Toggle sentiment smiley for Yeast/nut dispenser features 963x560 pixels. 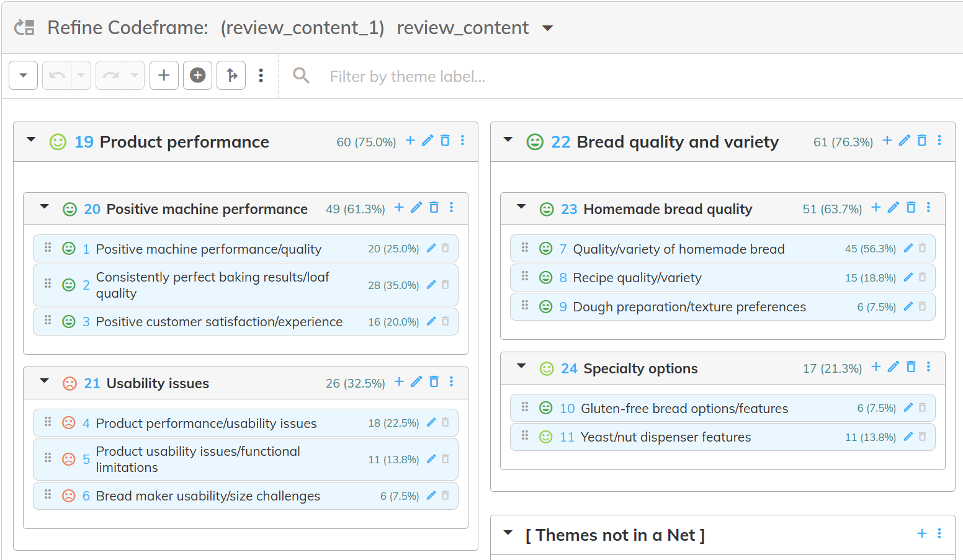(x=545, y=437)
